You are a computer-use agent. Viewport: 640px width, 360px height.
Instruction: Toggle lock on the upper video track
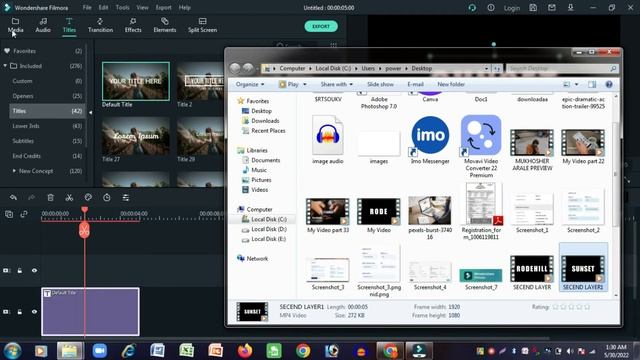pyautogui.click(x=20, y=271)
